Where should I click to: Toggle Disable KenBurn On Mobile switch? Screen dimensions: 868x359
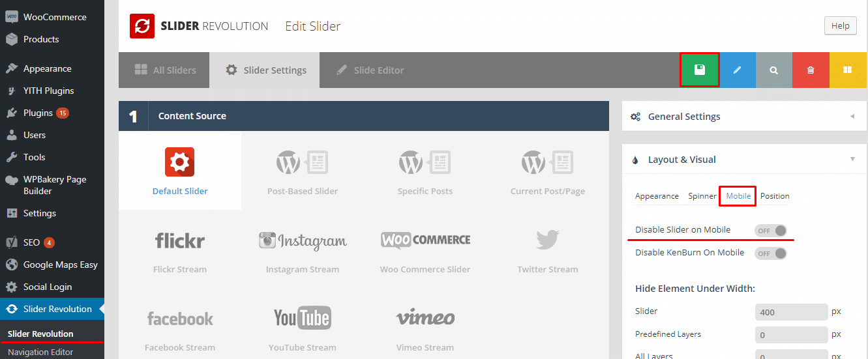point(771,253)
